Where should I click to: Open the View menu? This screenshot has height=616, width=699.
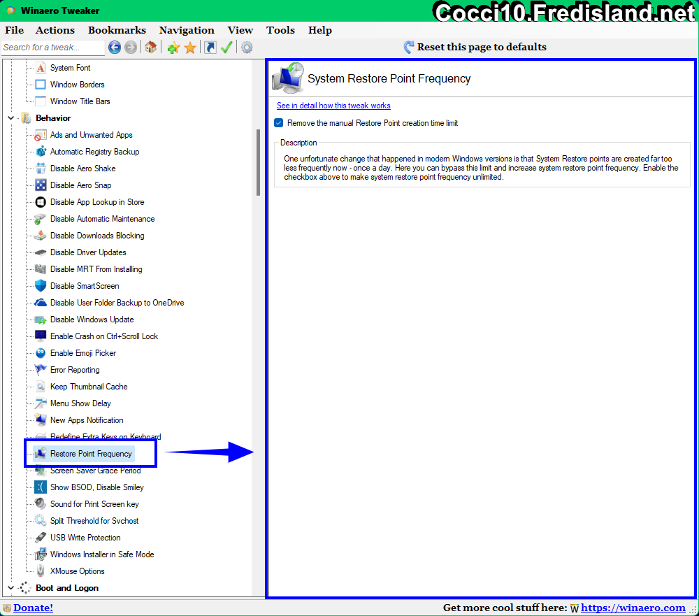(240, 30)
